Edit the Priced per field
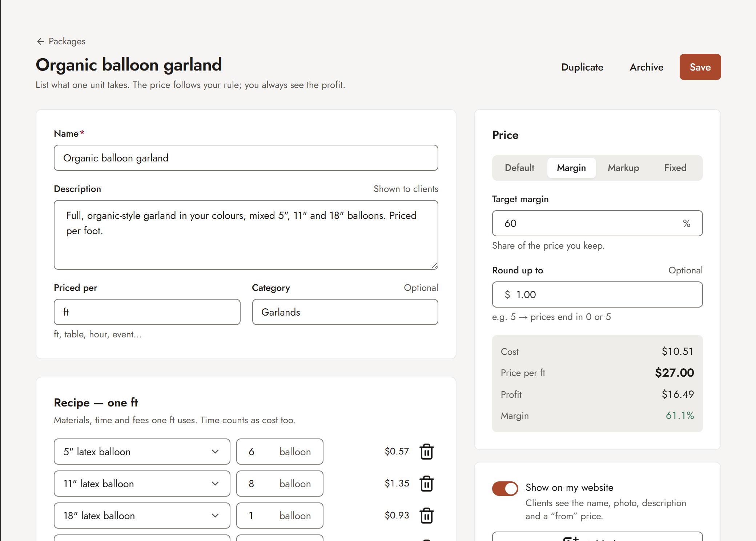The image size is (756, 541). tap(147, 312)
